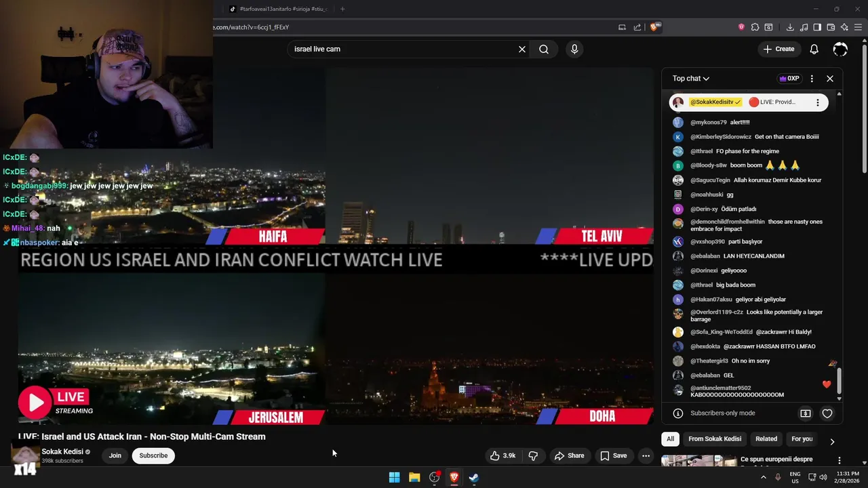868x488 pixels.
Task: Open YouTube notifications bell
Action: point(814,49)
